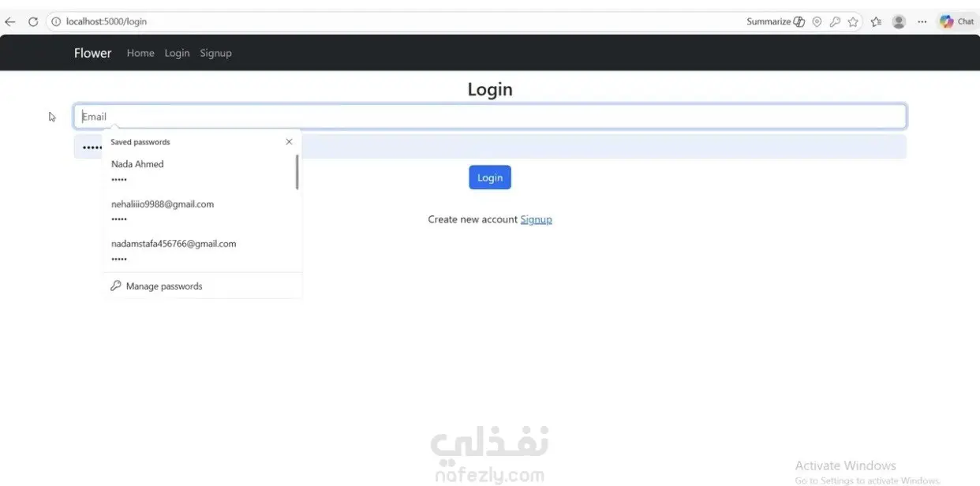
Task: Open the Summarize page feature
Action: [776, 22]
